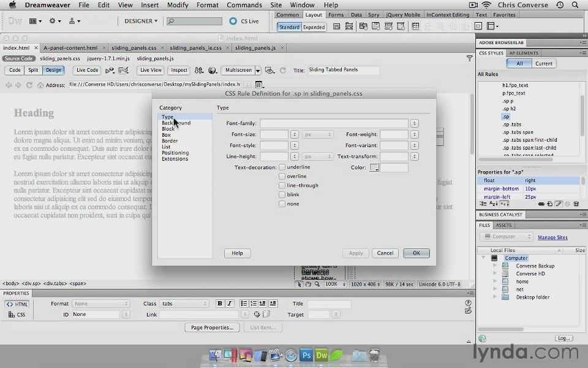The height and width of the screenshot is (368, 588).
Task: Open the Modify menu
Action: coord(178,5)
